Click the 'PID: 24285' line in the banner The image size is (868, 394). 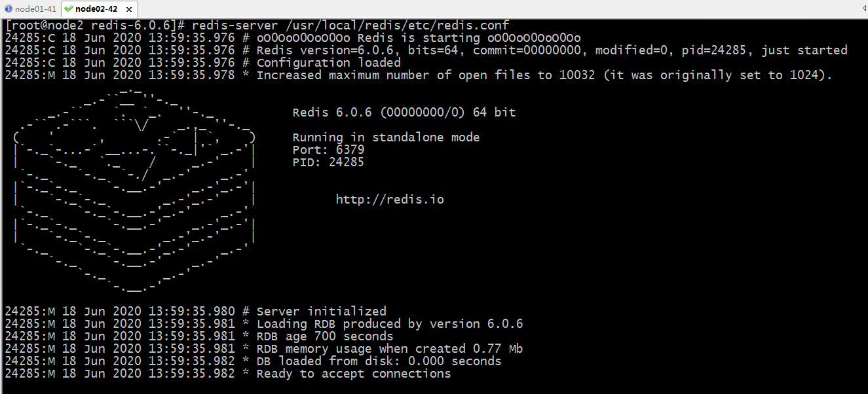click(328, 162)
